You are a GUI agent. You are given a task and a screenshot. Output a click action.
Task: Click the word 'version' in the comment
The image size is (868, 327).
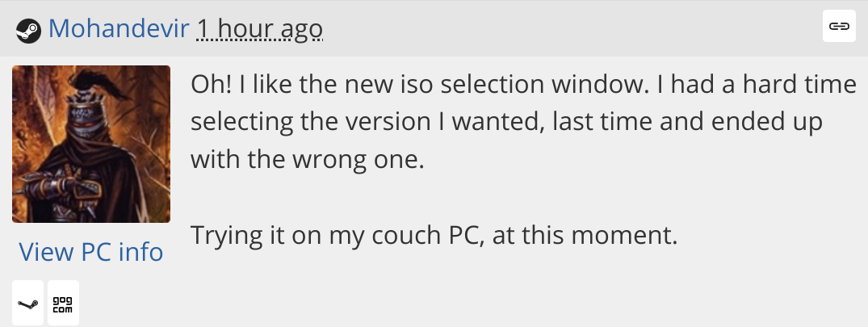point(391,122)
